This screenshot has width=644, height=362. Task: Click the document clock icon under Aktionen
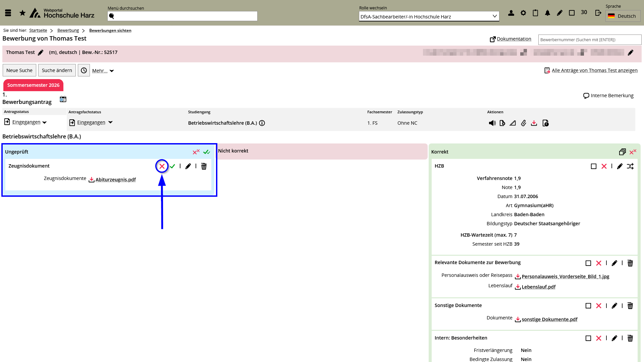click(x=545, y=123)
